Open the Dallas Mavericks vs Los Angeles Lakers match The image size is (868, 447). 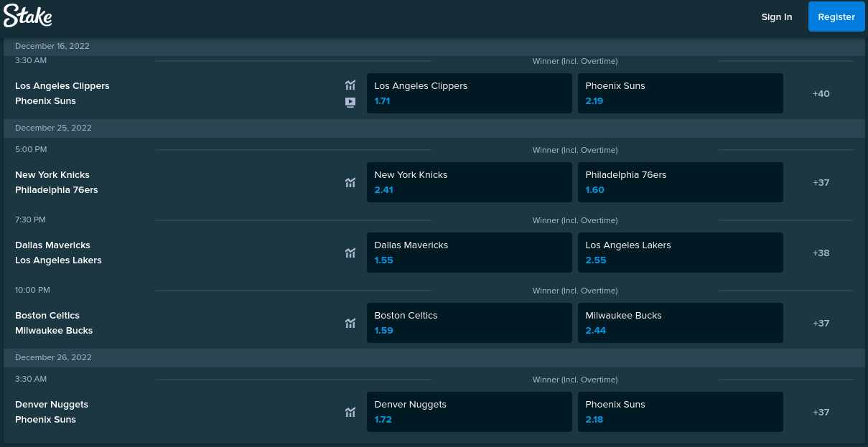pyautogui.click(x=59, y=253)
